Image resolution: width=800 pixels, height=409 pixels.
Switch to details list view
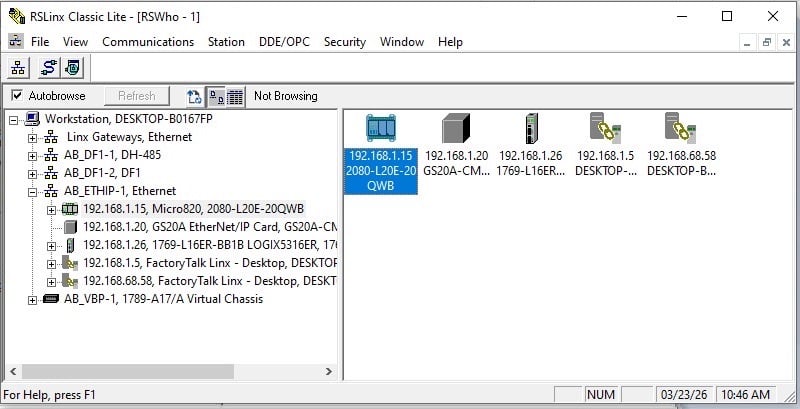click(x=235, y=96)
